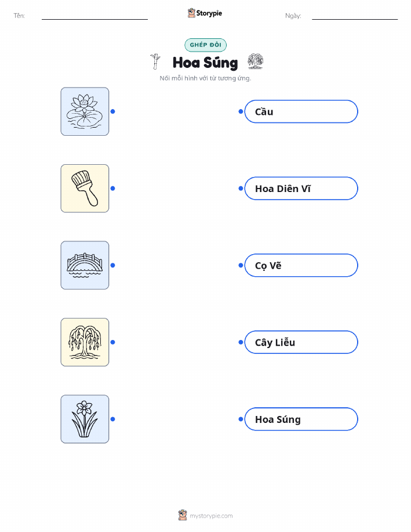The height and width of the screenshot is (532, 411).
Task: Click the Storypie bear logo at top
Action: click(192, 13)
